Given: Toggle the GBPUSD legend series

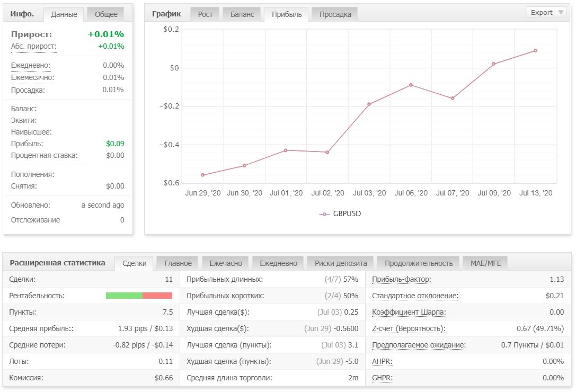Looking at the screenshot, I should (x=340, y=214).
